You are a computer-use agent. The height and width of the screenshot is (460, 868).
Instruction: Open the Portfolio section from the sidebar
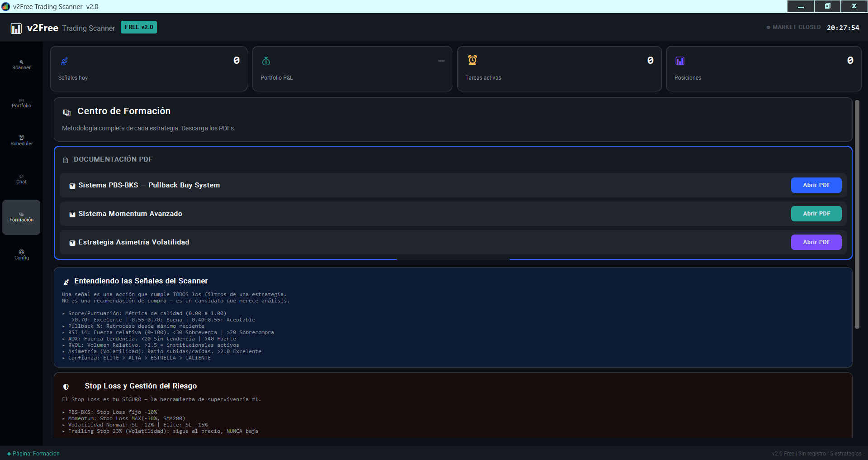tap(21, 101)
